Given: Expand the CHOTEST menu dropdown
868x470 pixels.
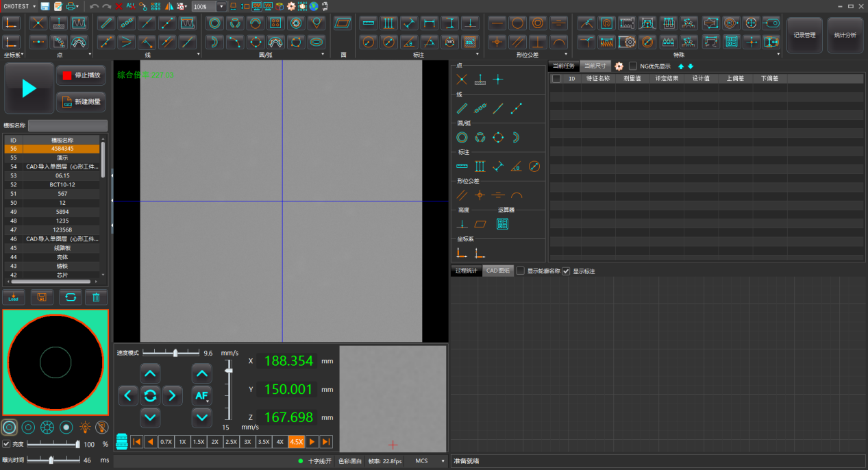Looking at the screenshot, I should coord(34,6).
